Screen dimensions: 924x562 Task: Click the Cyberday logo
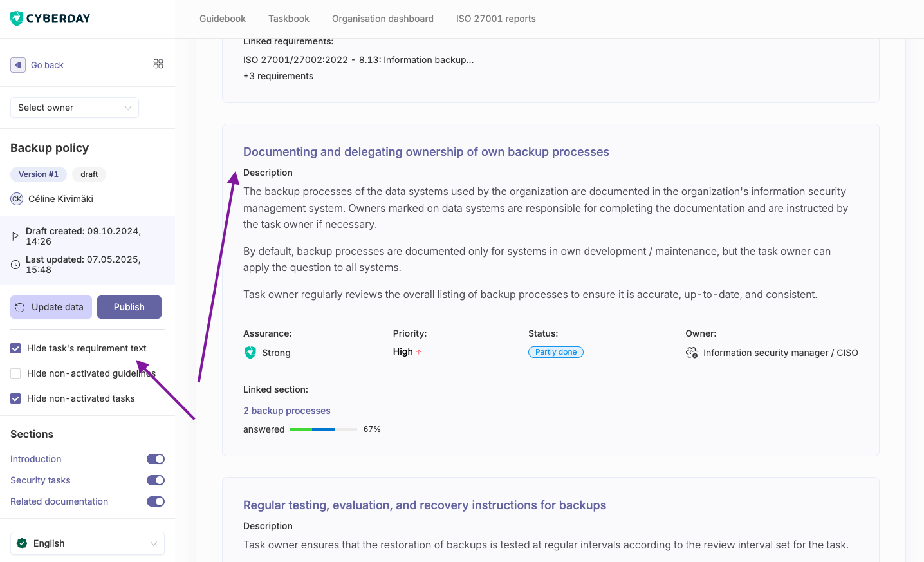point(50,18)
